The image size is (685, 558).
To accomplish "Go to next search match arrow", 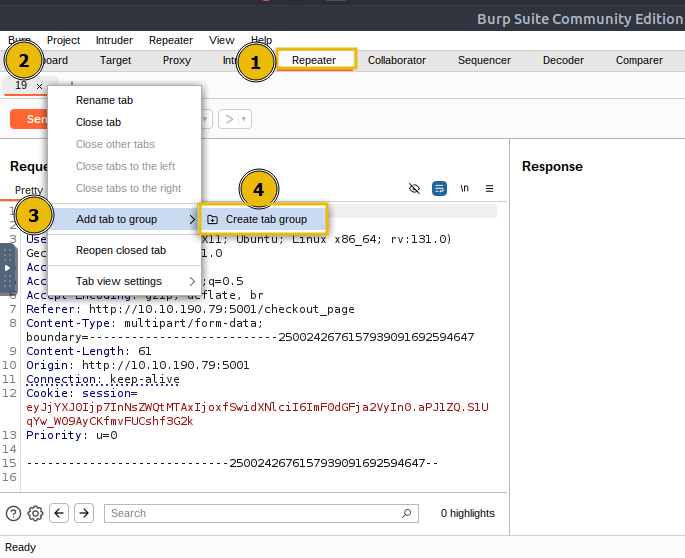I will point(84,513).
